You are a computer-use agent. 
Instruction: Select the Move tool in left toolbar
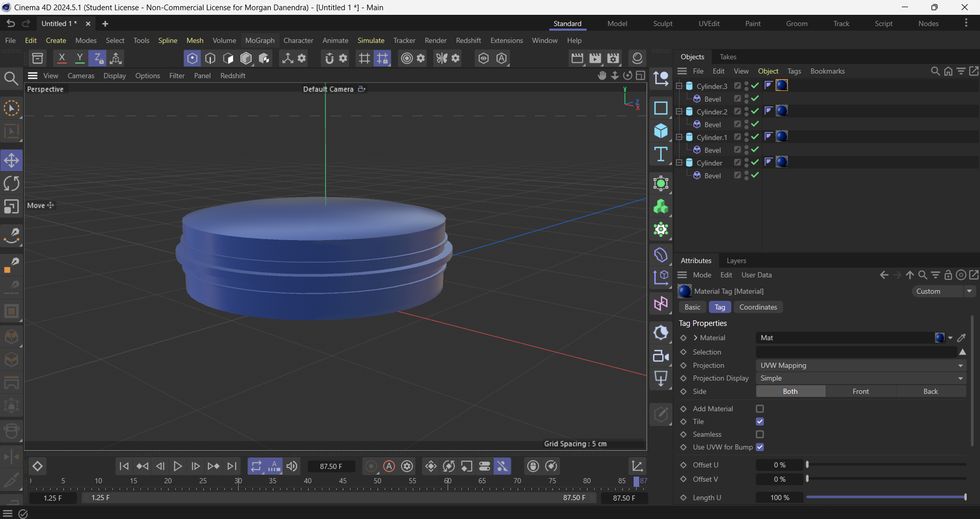11,160
